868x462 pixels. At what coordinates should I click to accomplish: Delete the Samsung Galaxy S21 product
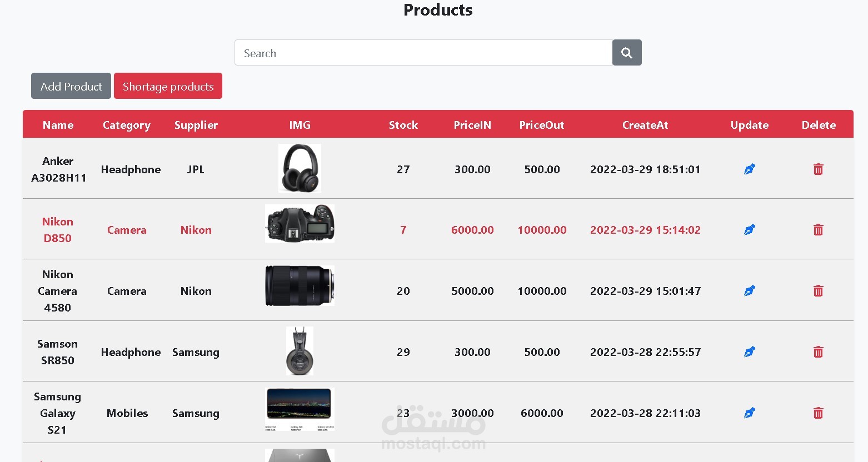pos(818,413)
